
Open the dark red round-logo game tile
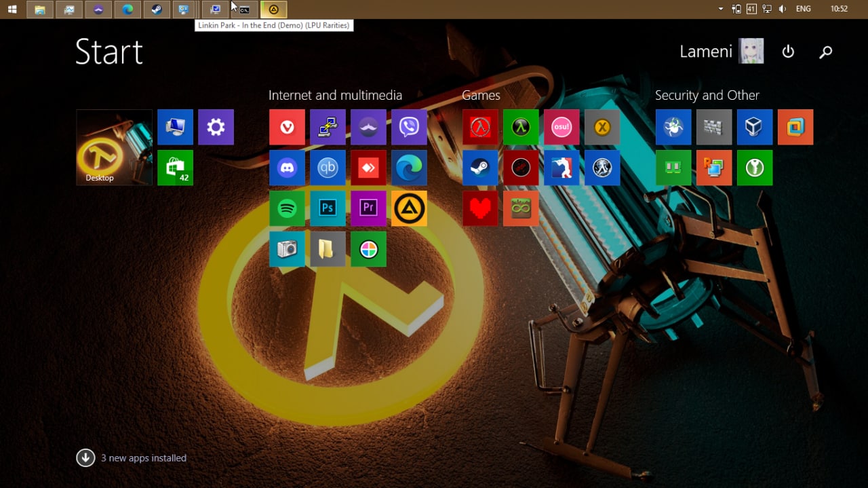pos(521,168)
